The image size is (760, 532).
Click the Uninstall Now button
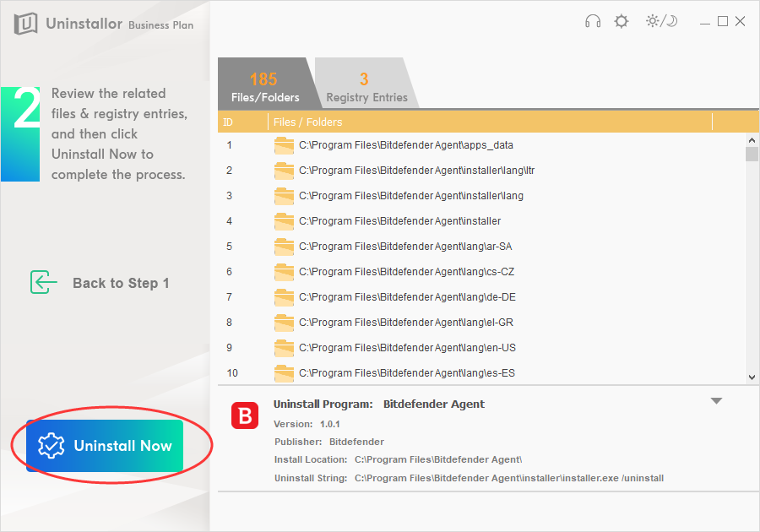pyautogui.click(x=105, y=446)
